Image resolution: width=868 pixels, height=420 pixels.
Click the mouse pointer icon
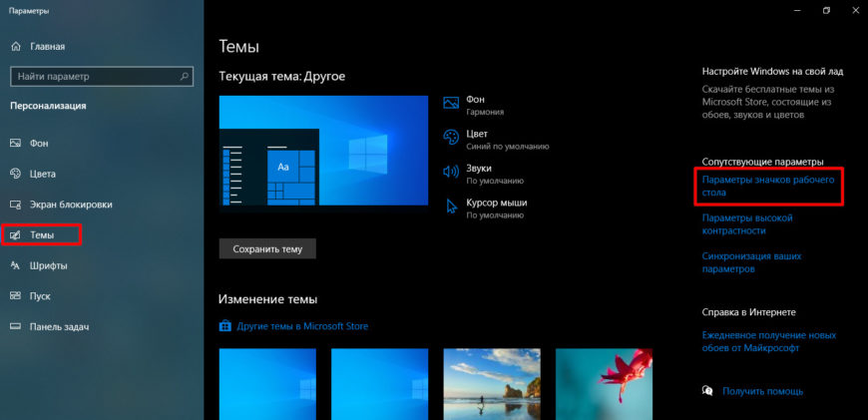click(452, 207)
